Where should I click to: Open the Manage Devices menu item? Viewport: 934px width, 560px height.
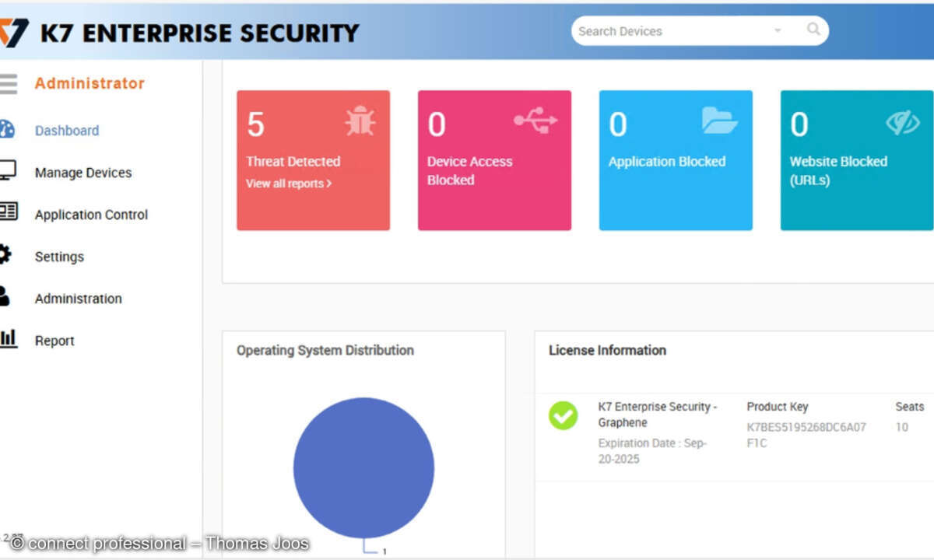click(x=83, y=173)
